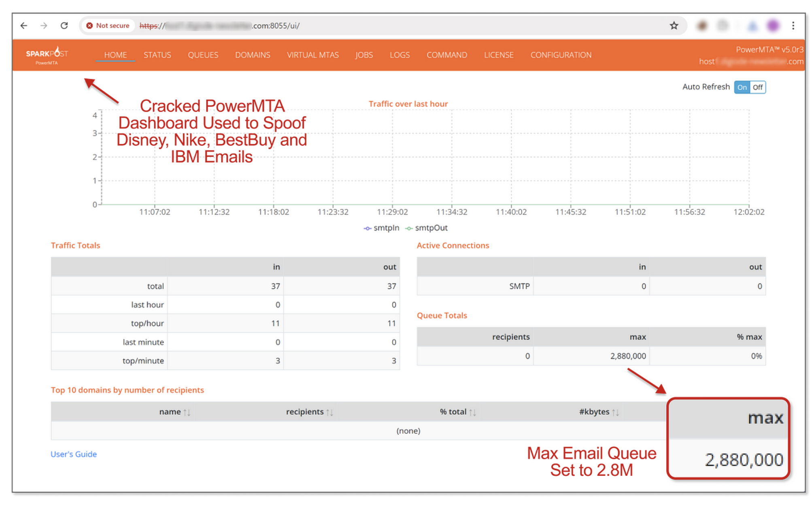The image size is (812, 505).
Task: Sort domains table by % total
Action: (x=458, y=412)
